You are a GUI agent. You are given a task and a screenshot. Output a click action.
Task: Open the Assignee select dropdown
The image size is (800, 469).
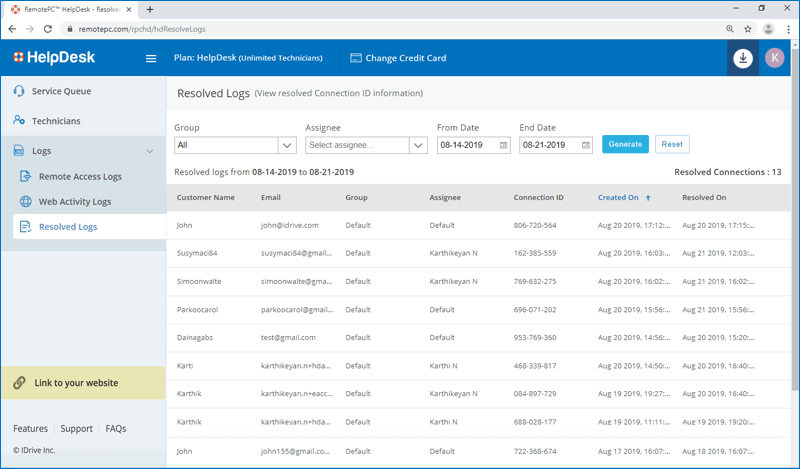[418, 145]
